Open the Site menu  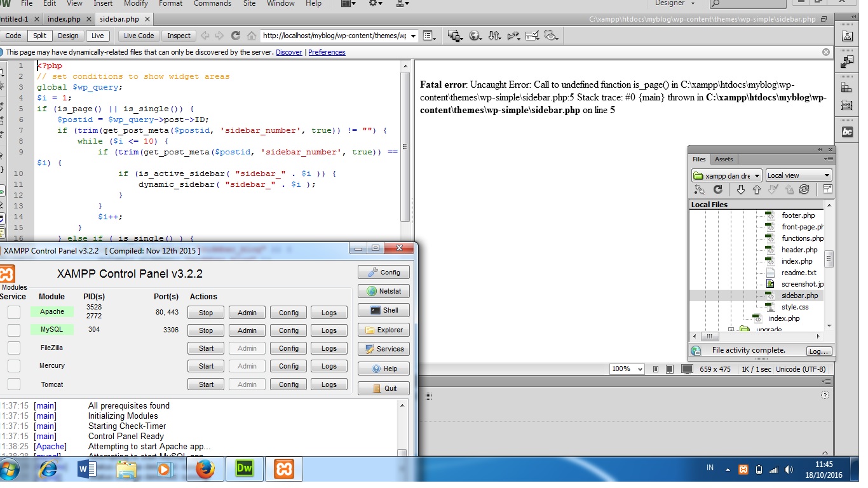[x=250, y=3]
